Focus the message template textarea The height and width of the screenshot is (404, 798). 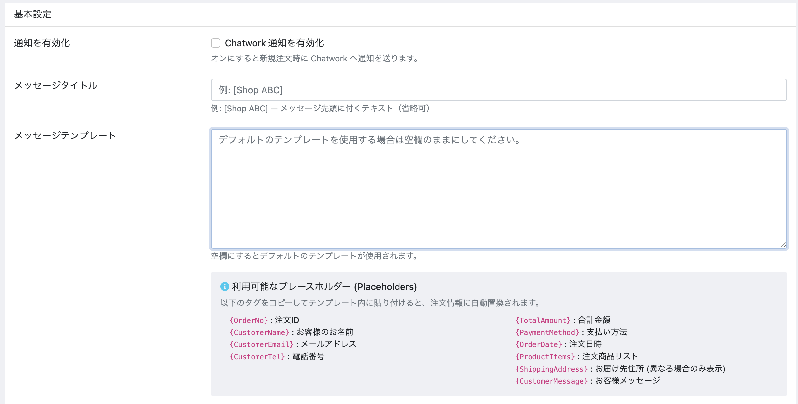[499, 189]
